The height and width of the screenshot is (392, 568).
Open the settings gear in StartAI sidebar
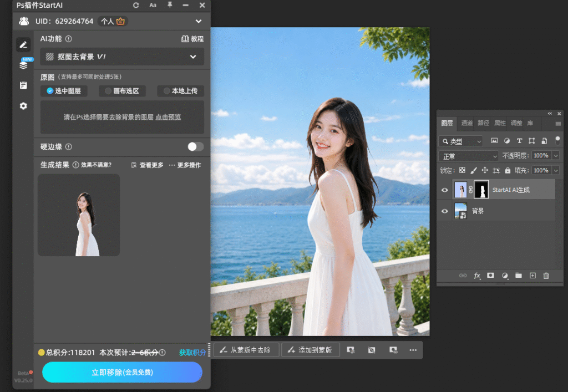point(23,106)
